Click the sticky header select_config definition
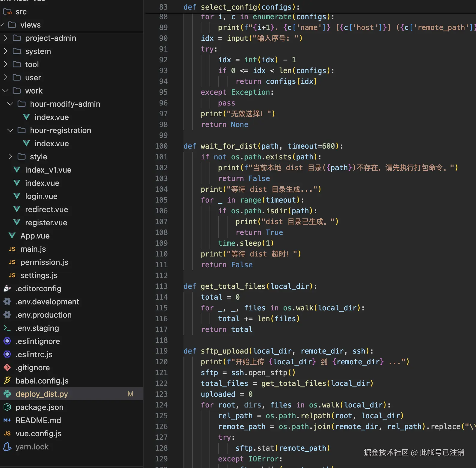Viewport: 476px width, 468px height. 241,7
